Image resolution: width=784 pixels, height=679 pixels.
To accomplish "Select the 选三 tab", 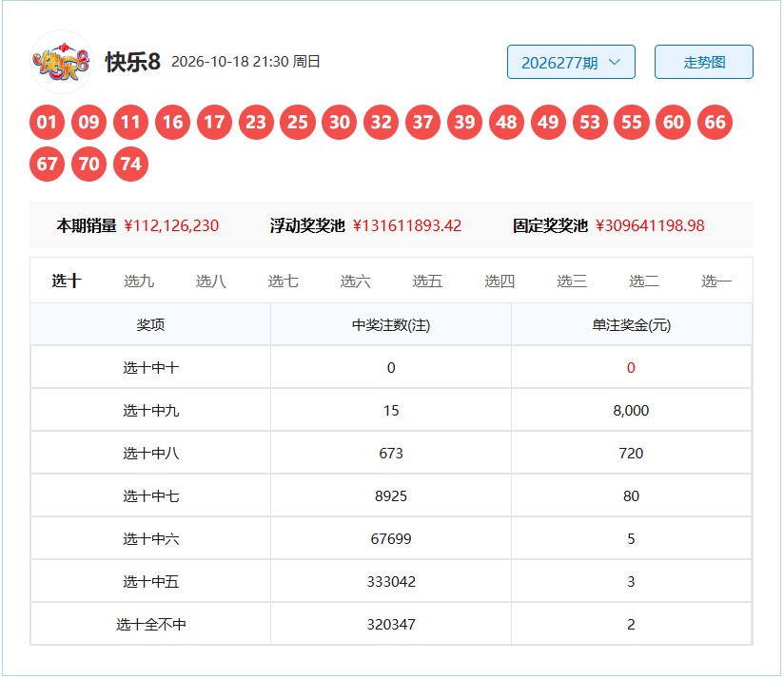I will [572, 281].
